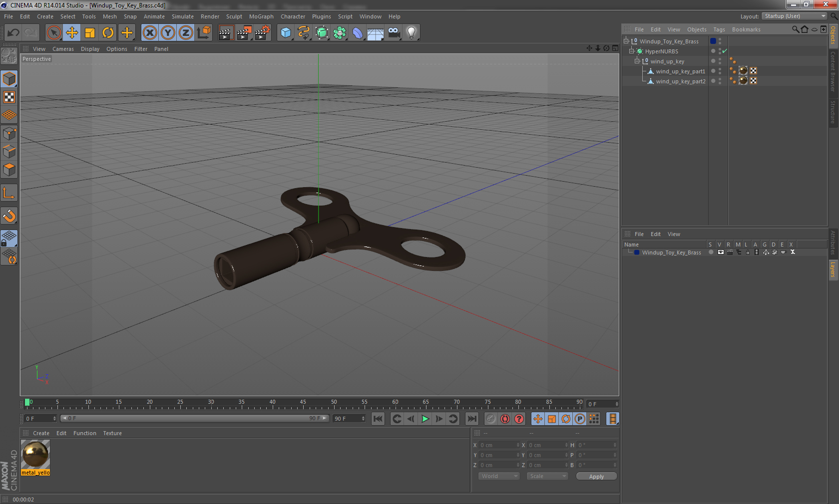This screenshot has width=839, height=504.
Task: Add a HyperNURBS generator
Action: click(x=322, y=33)
